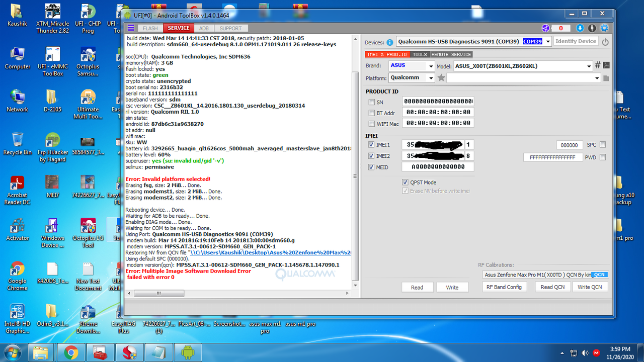644x362 pixels.
Task: Uncheck the IMEI1 checkbox
Action: 371,145
